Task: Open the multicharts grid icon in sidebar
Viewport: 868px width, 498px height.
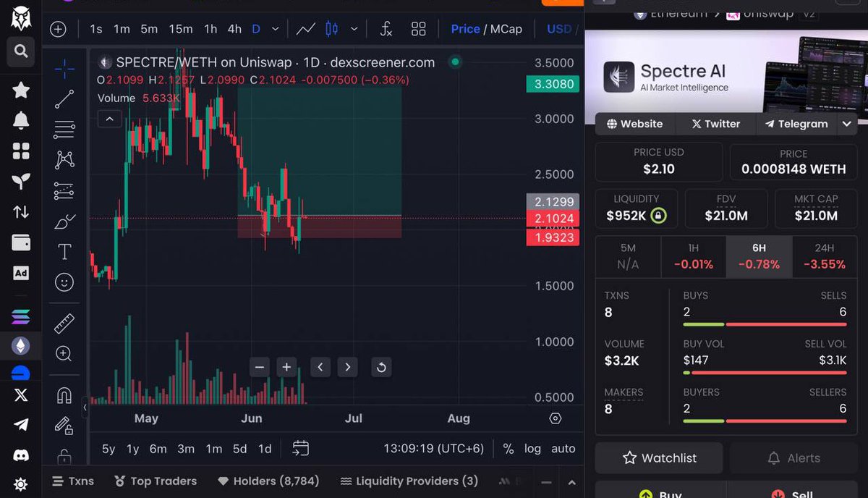Action: pos(21,151)
